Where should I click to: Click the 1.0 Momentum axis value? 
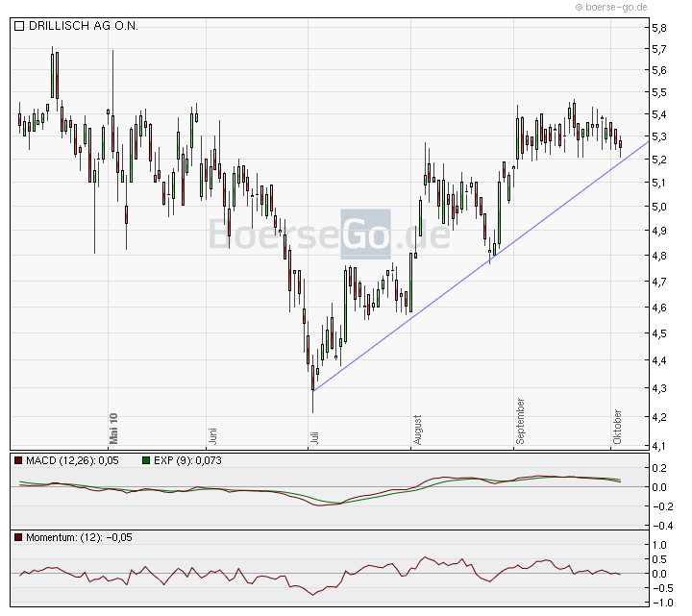coord(659,546)
